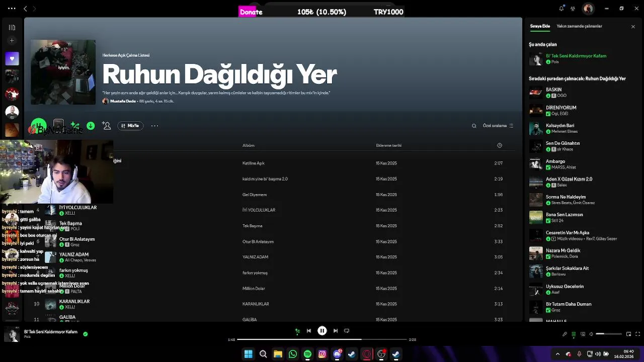Screen dimensions: 644x362
Task: Toggle smart shuffle beside playlist play button
Action: coord(75,126)
